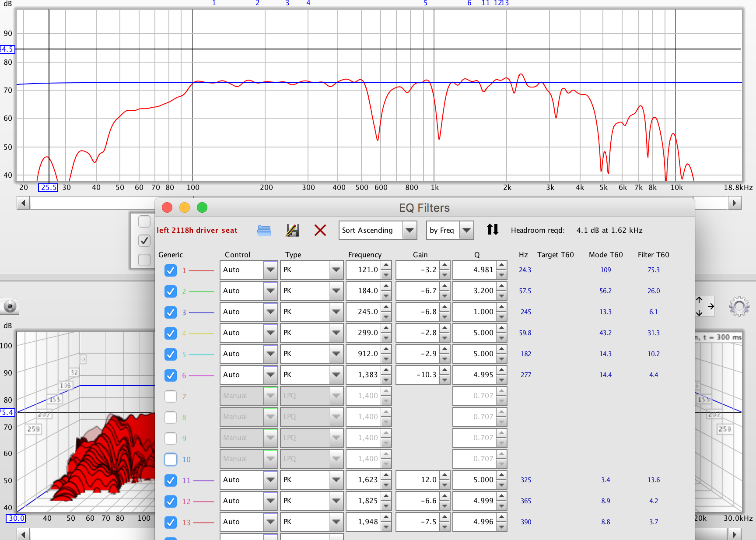
Task: Click the red X delete filters icon
Action: [320, 230]
